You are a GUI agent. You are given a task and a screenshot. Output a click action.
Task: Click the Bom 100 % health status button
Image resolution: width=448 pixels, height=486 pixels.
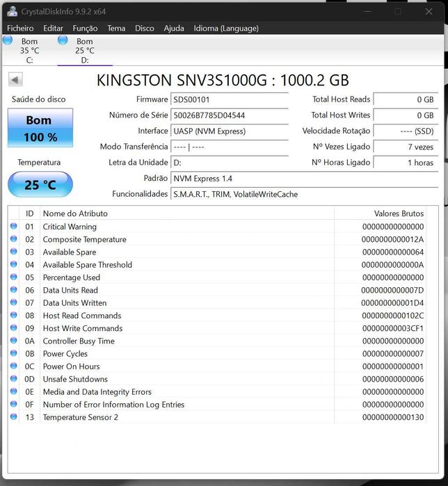[40, 128]
